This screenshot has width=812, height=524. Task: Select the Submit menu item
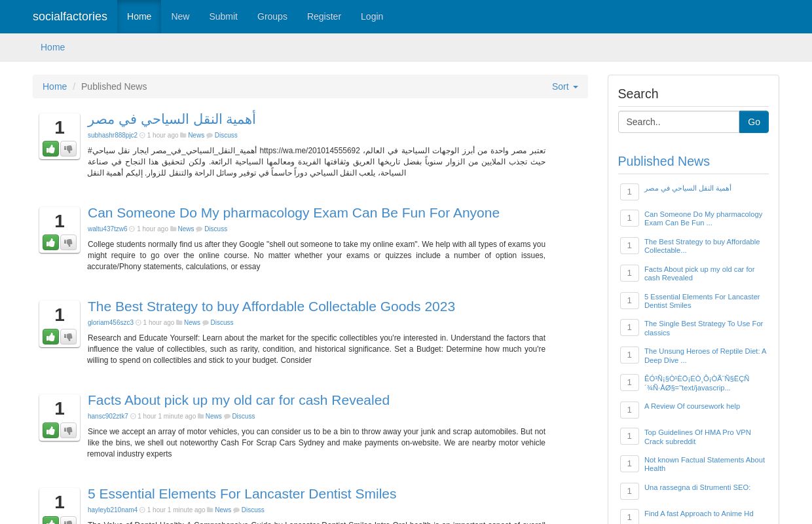click(223, 16)
